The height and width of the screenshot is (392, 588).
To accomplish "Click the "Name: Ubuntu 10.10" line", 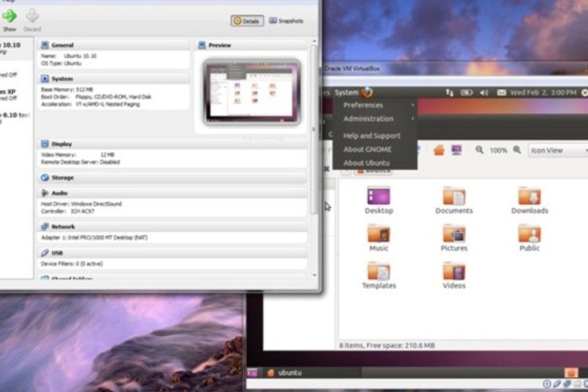I will [68, 56].
